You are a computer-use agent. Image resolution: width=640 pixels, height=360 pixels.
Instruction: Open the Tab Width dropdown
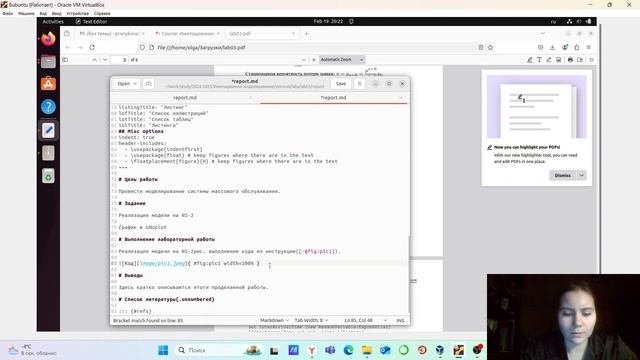coord(311,320)
